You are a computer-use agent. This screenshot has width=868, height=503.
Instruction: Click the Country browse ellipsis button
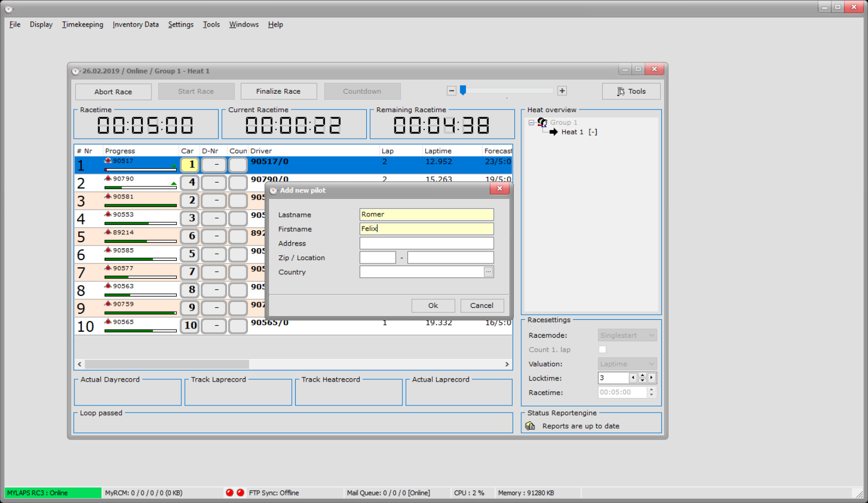pyautogui.click(x=488, y=272)
